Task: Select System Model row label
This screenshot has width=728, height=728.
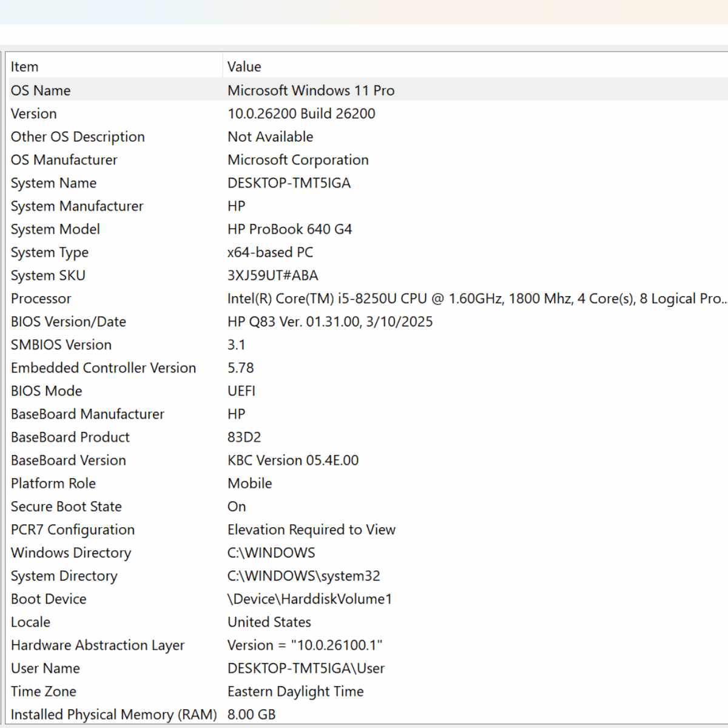Action: coord(55,229)
